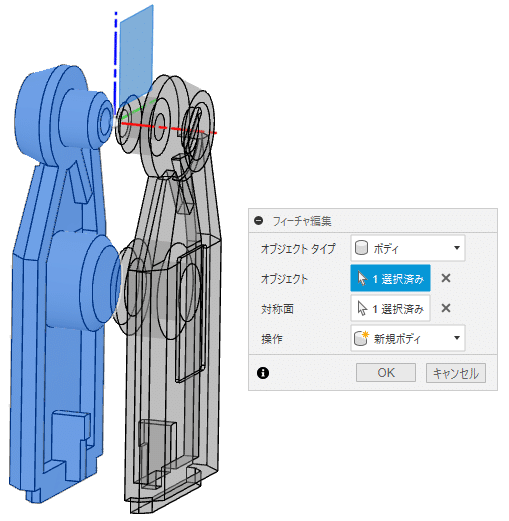509x521 pixels.
Task: Open the オブジェクト タイプ dropdown showing ボディ
Action: click(408, 248)
